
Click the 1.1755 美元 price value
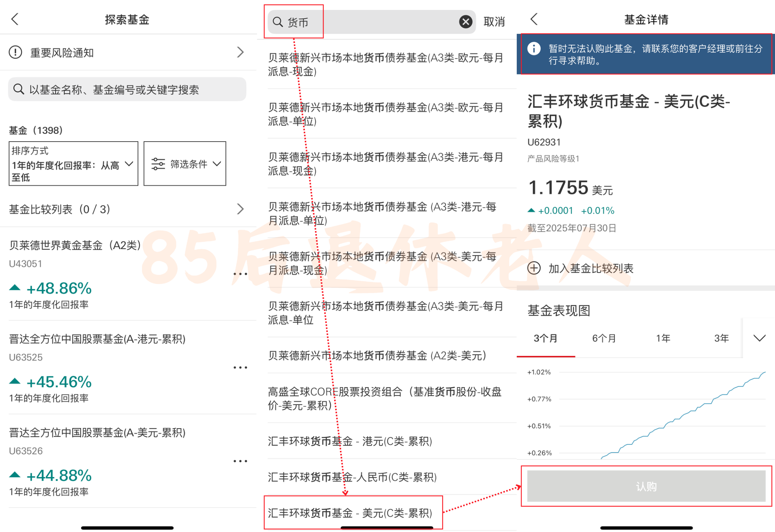(x=570, y=188)
